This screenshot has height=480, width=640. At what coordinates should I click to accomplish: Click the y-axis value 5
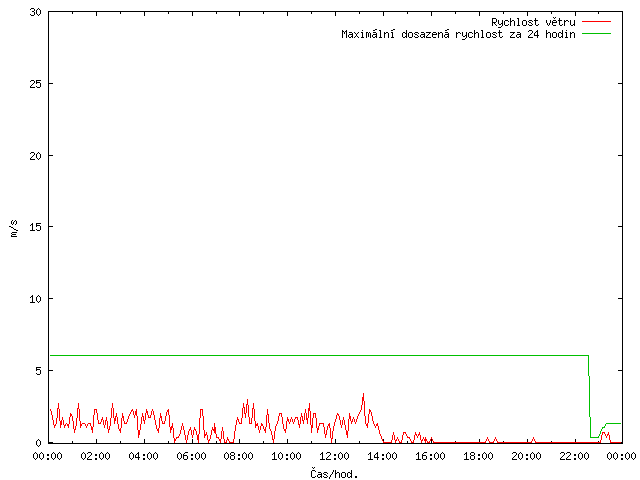[x=39, y=371]
